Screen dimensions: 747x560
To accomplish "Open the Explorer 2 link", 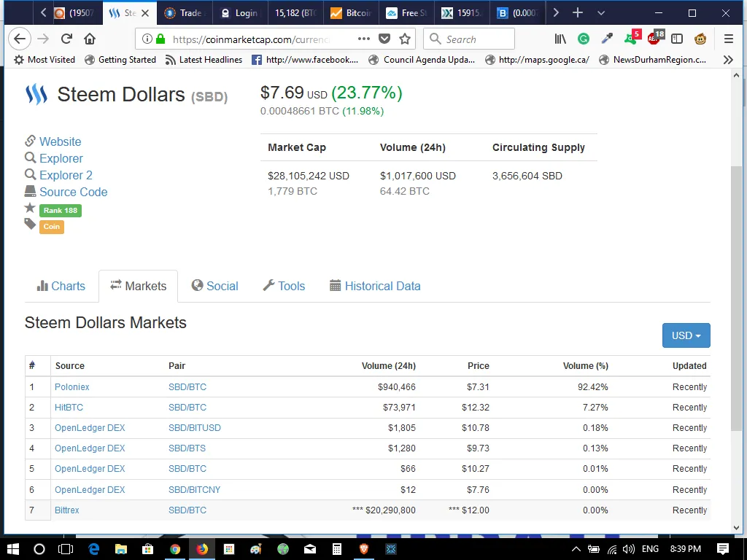I will pyautogui.click(x=66, y=175).
